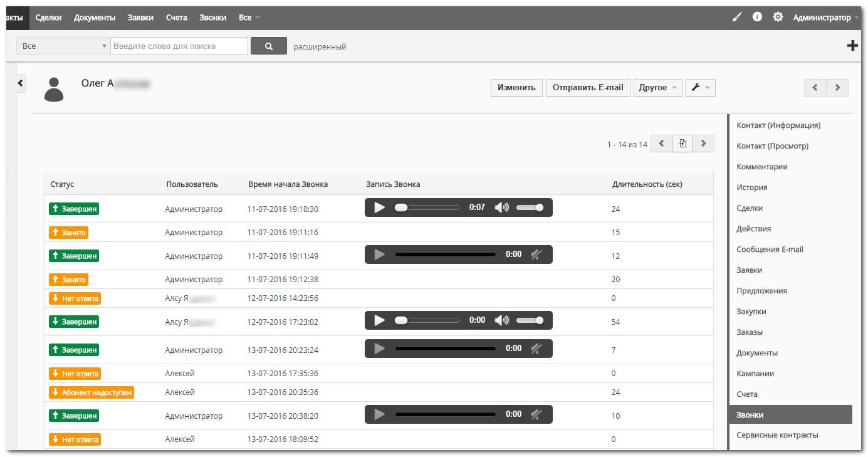Click the magnifier search button
This screenshot has width=868, height=457.
[268, 46]
